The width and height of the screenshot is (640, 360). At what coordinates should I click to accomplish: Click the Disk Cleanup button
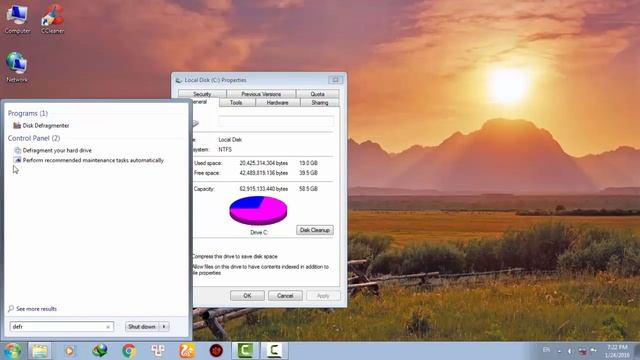point(315,230)
